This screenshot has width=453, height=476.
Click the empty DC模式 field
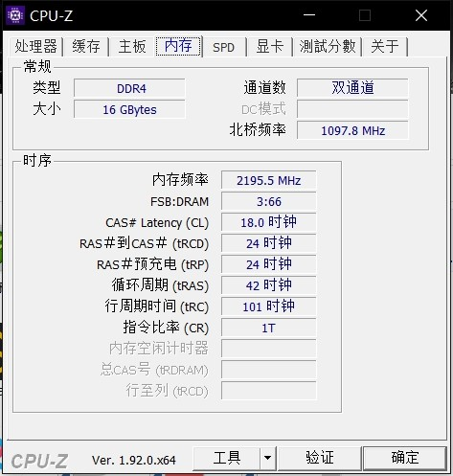pos(352,109)
